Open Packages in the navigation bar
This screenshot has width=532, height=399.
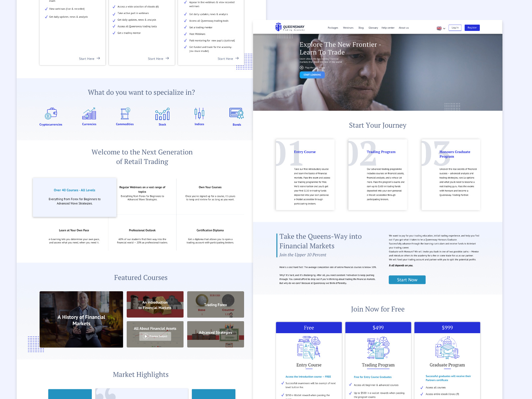click(x=333, y=28)
